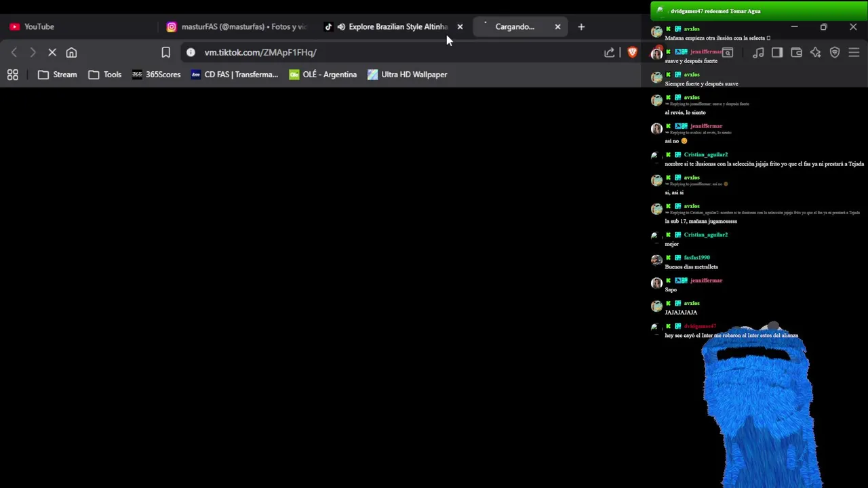The image size is (868, 488).
Task: Bookmark this page
Action: pyautogui.click(x=165, y=52)
